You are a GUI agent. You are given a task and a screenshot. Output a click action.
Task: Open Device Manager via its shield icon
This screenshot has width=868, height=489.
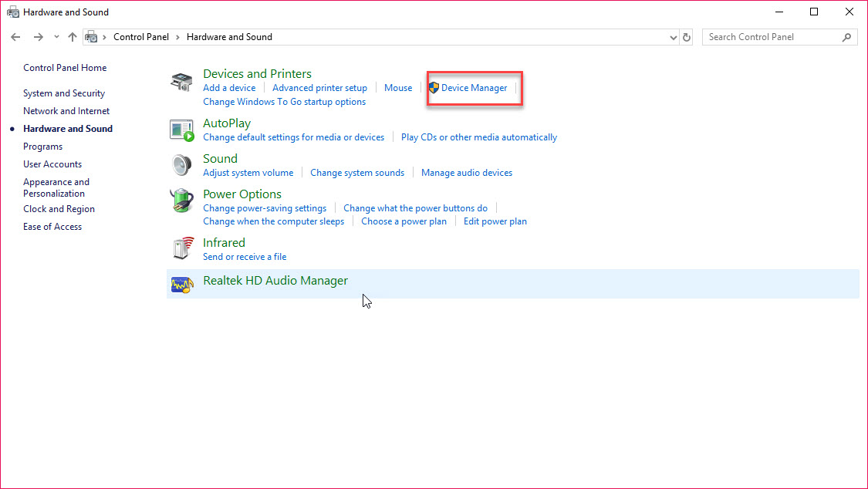click(435, 87)
